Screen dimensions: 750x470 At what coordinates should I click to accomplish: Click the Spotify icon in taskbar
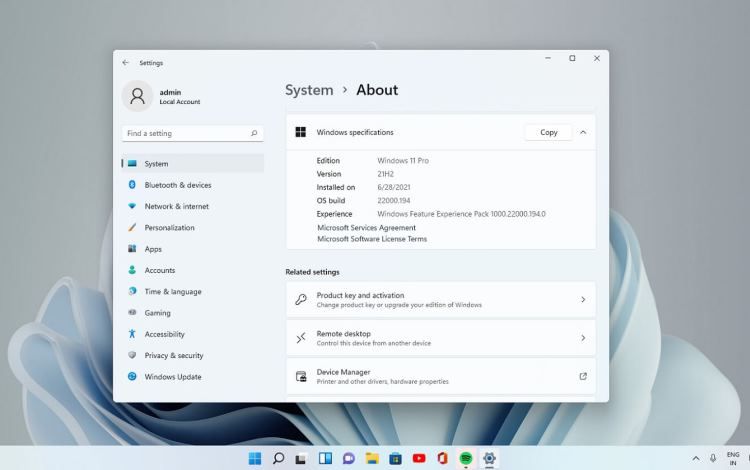click(466, 458)
